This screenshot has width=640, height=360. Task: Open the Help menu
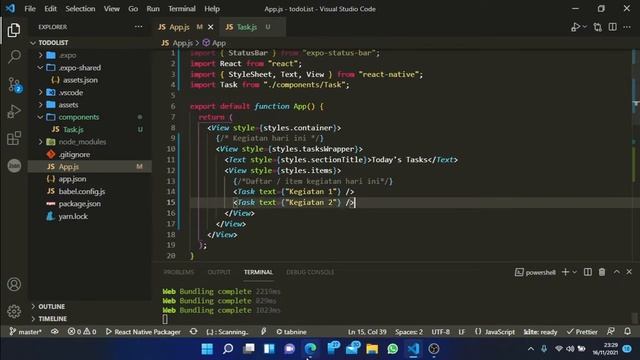pos(212,9)
